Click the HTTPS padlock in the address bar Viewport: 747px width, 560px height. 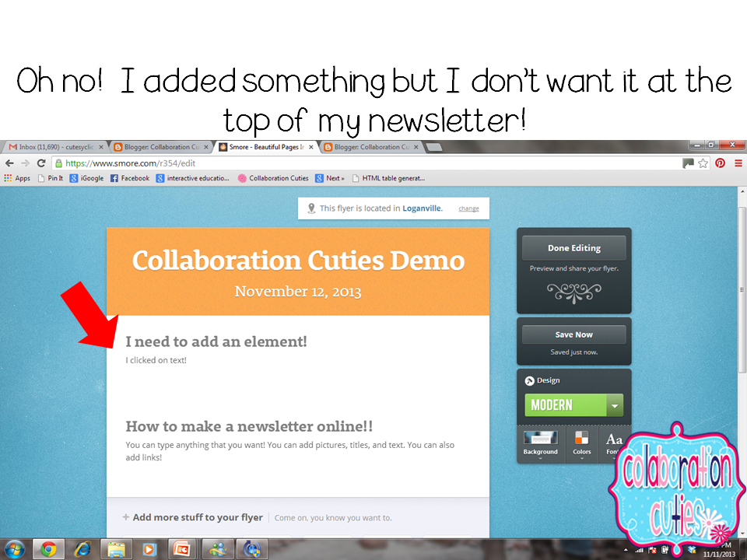pos(59,163)
